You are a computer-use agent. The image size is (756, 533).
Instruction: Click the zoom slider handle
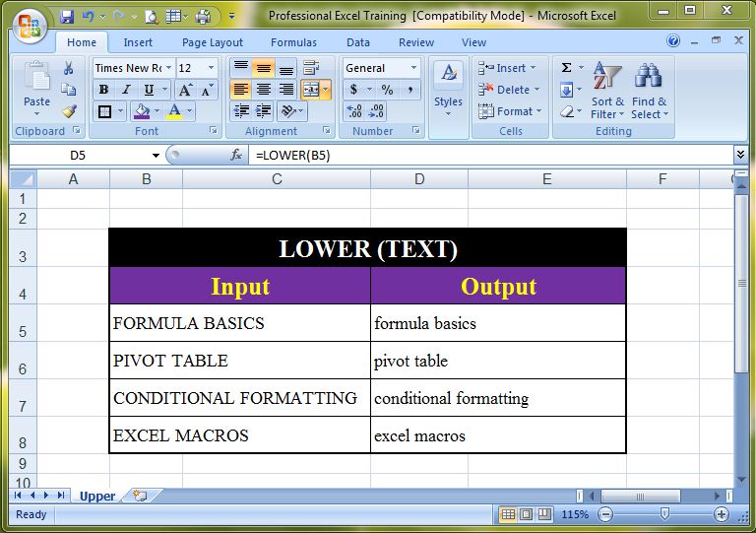(664, 514)
